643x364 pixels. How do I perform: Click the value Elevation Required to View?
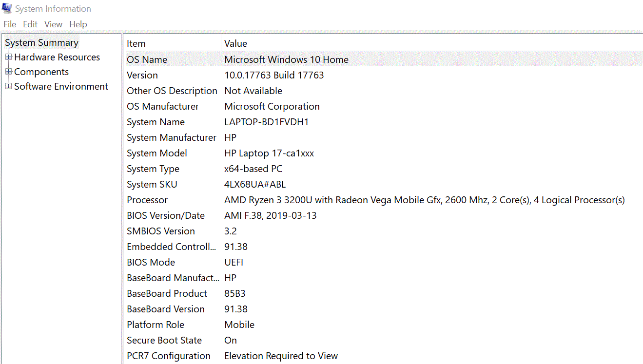click(x=281, y=356)
